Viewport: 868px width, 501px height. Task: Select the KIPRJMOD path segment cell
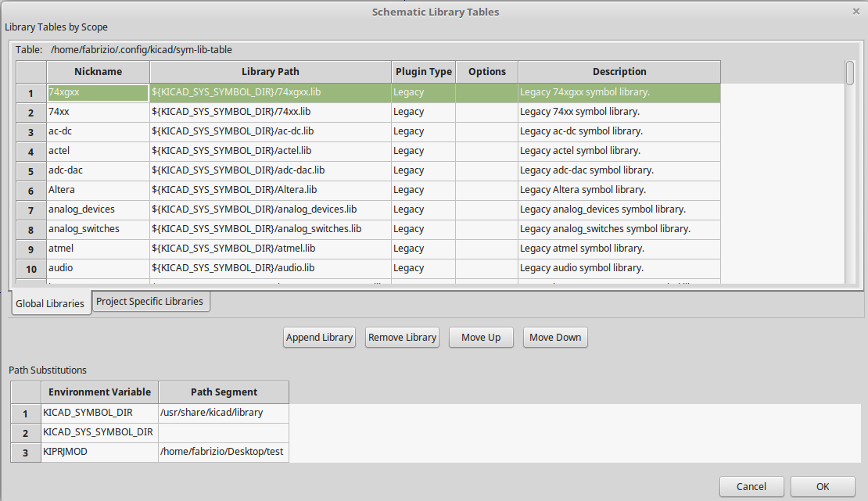[223, 452]
